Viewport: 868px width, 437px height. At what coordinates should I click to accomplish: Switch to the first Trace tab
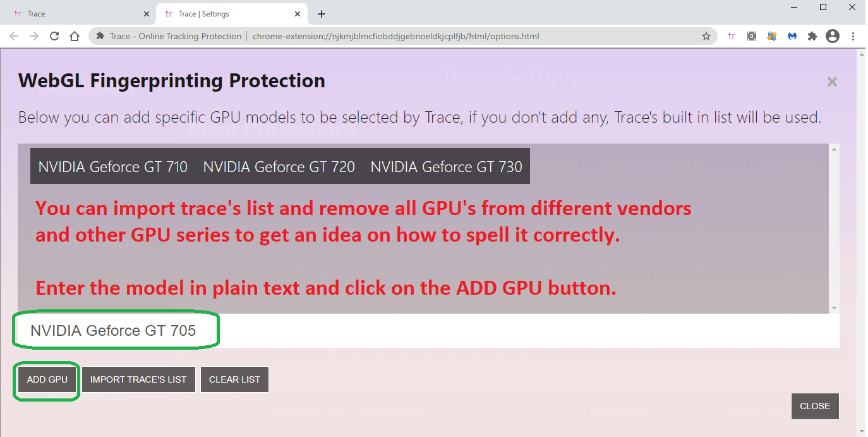pyautogui.click(x=76, y=13)
